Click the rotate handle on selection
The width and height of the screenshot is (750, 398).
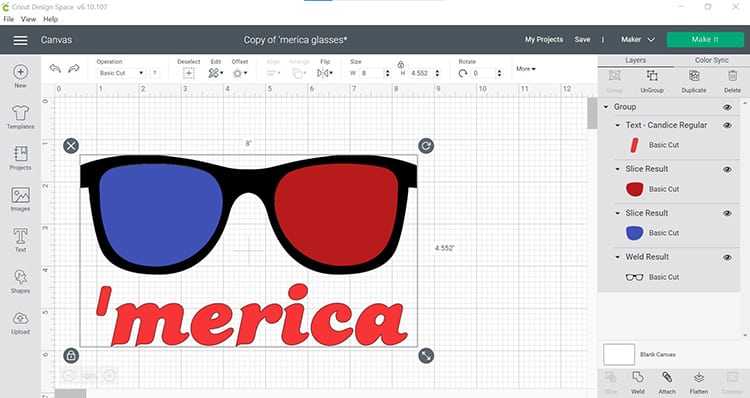426,145
